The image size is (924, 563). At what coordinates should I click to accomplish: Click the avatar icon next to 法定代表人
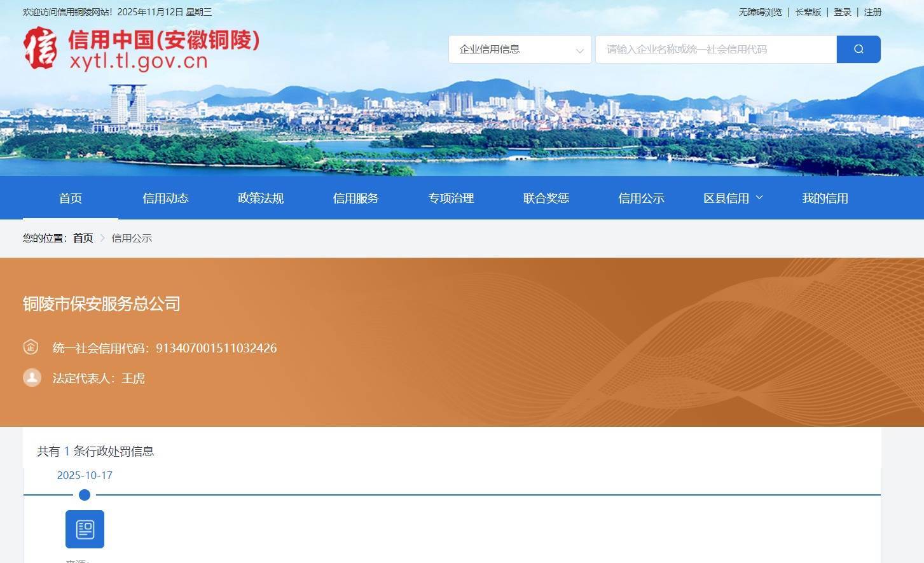(x=32, y=377)
